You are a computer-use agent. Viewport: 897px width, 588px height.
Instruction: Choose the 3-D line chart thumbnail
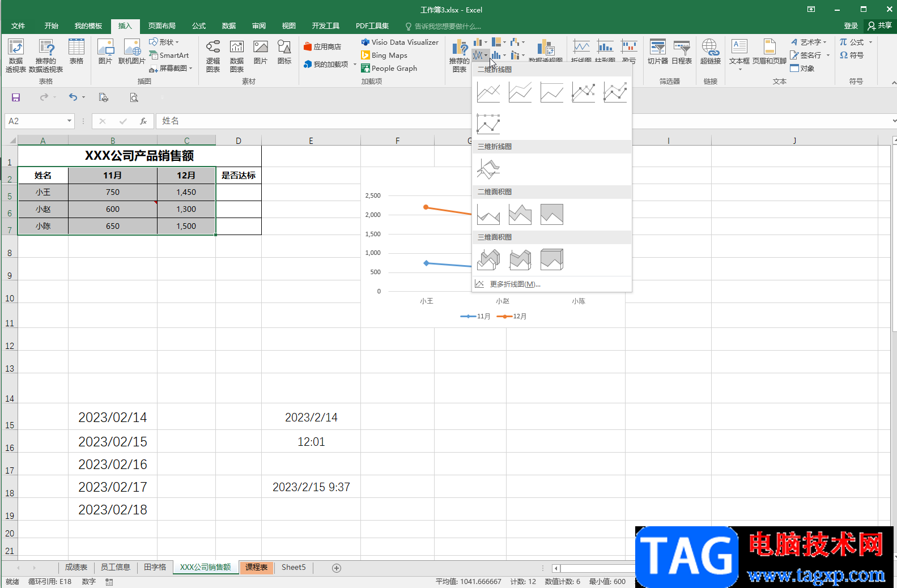[x=488, y=169]
